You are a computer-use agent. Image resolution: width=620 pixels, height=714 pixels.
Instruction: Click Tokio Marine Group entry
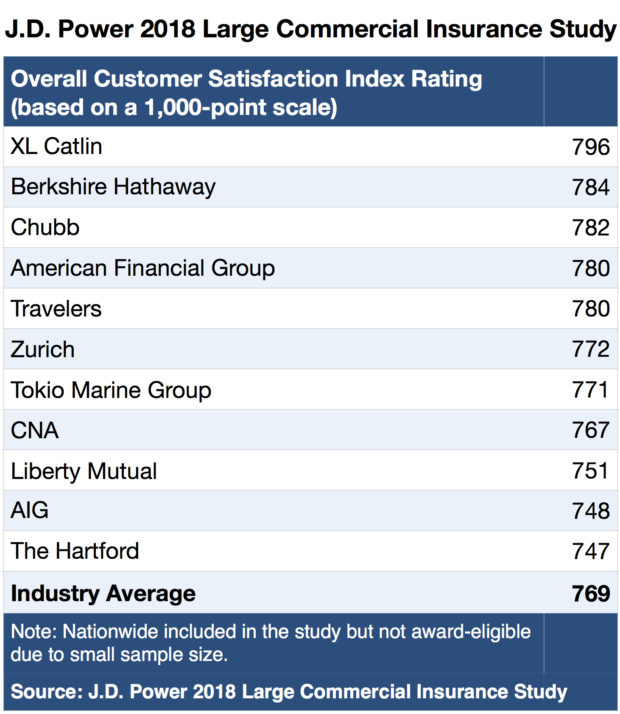coord(111,390)
